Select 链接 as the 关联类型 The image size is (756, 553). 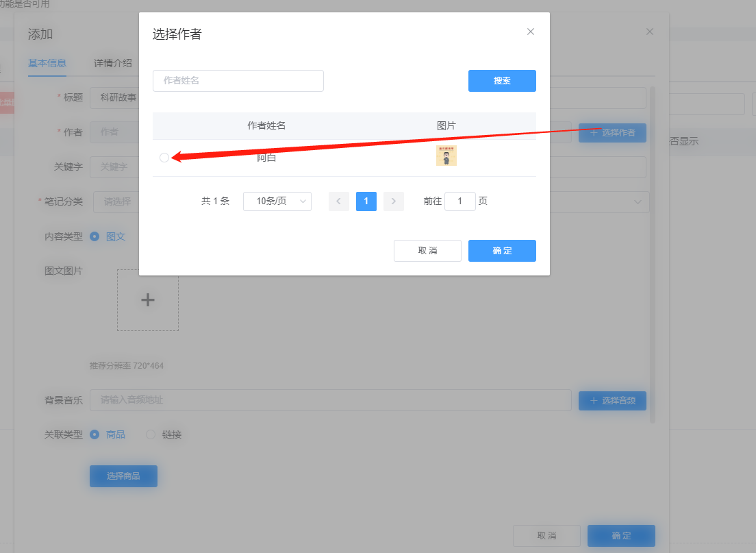150,434
